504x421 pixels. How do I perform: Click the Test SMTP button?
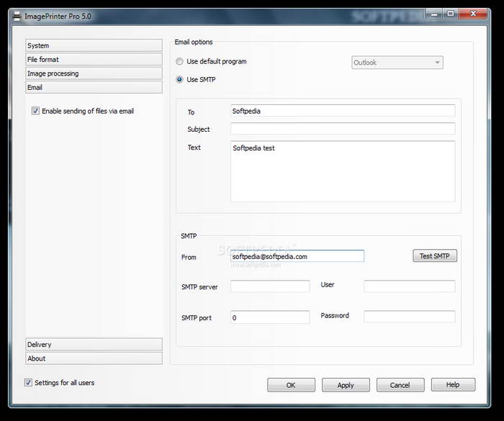tap(435, 255)
